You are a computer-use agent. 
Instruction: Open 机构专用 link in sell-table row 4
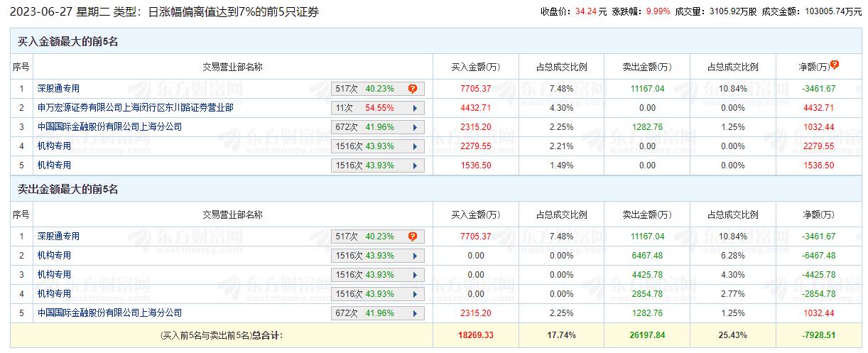click(x=55, y=294)
